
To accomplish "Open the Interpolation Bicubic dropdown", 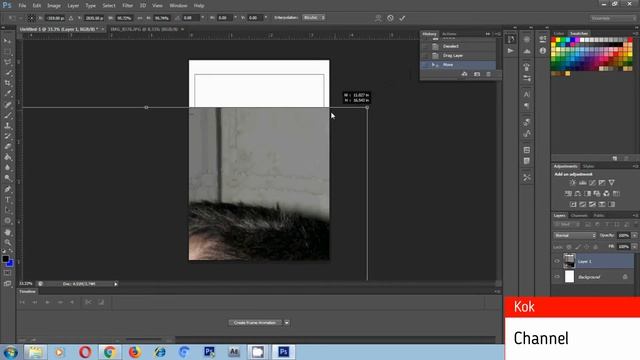I will (313, 18).
